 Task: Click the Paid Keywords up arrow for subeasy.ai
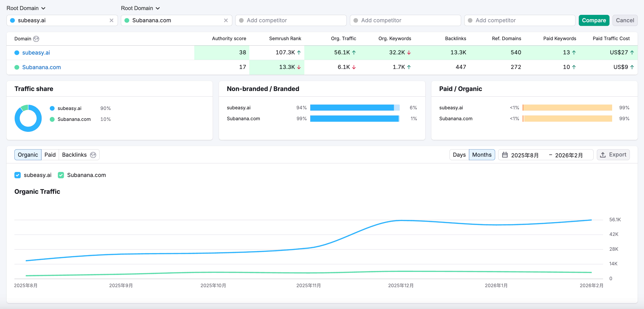click(574, 53)
